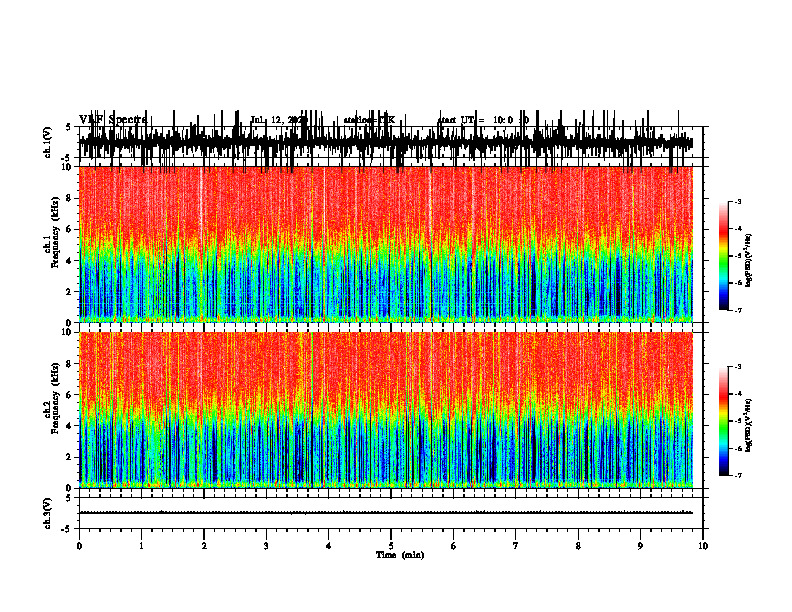Click the '4' kHz tick on ch.2 spectrogram
Image resolution: width=792 pixels, height=612 pixels.
[69, 426]
